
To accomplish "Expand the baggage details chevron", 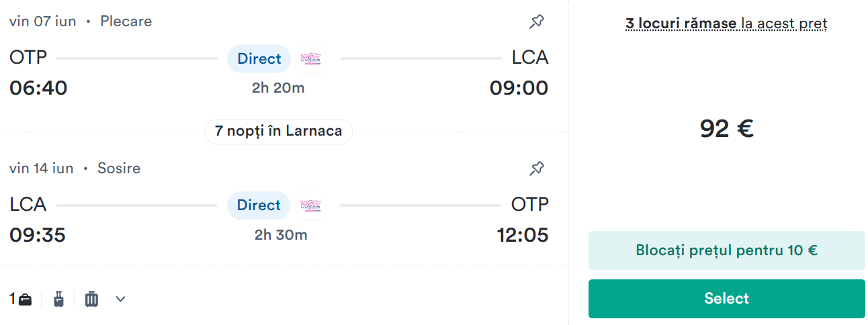I will (120, 299).
